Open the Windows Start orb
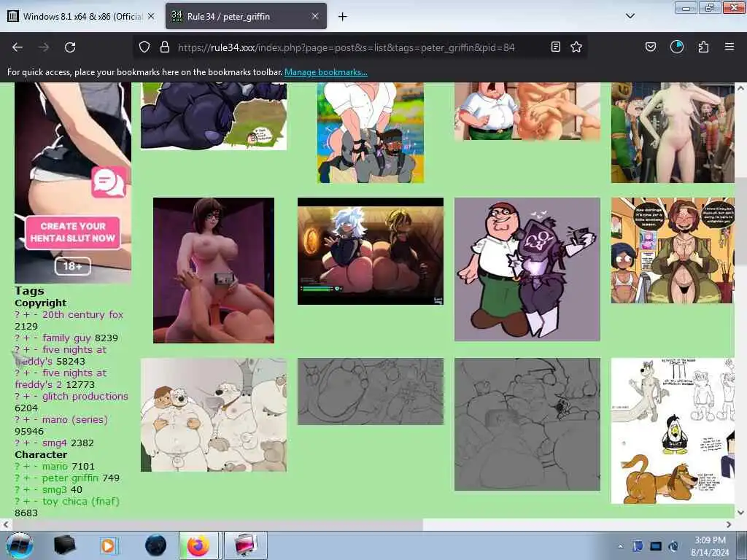This screenshot has height=560, width=747. (x=20, y=545)
